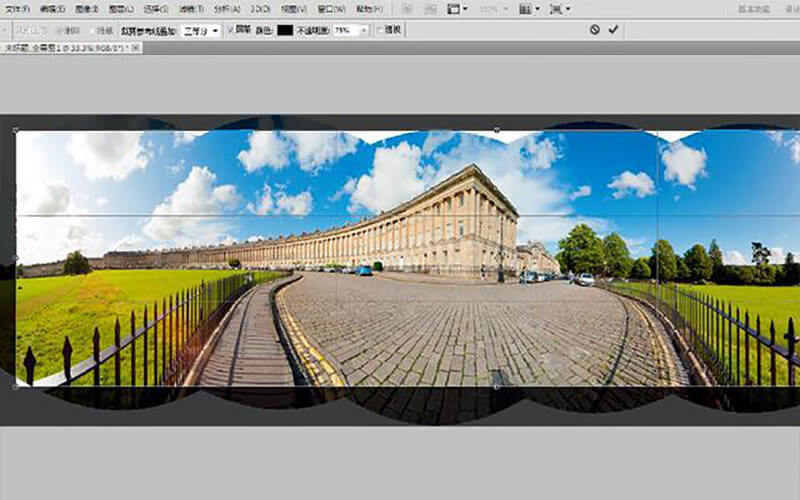Open the zoom level dropdown in application bar
Image resolution: width=800 pixels, height=500 pixels.
click(493, 8)
